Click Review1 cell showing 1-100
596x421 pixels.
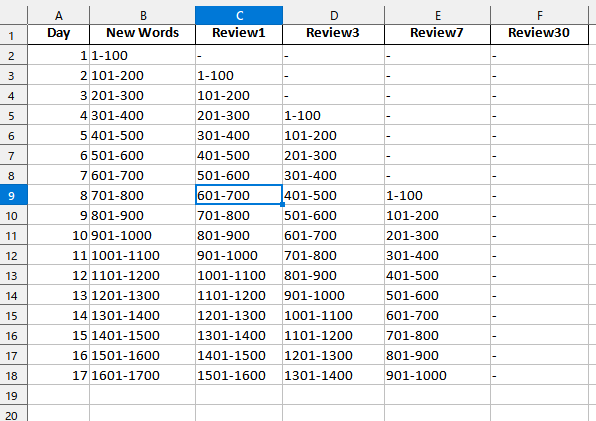pyautogui.click(x=239, y=75)
